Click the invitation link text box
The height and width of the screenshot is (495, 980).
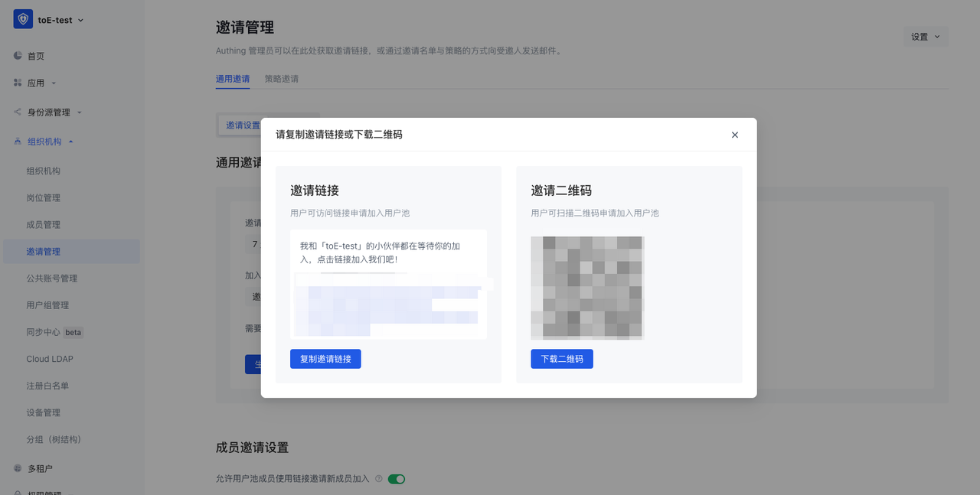(388, 284)
